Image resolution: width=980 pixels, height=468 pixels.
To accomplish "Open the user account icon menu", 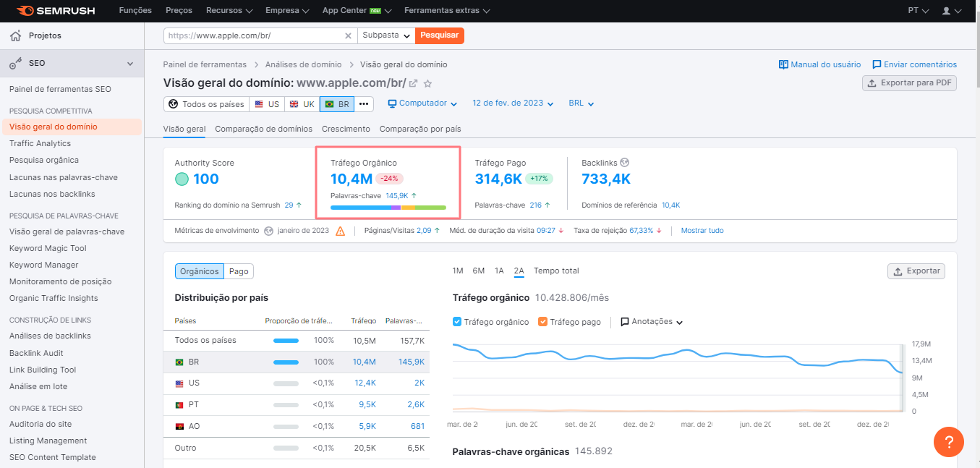I will (x=950, y=11).
